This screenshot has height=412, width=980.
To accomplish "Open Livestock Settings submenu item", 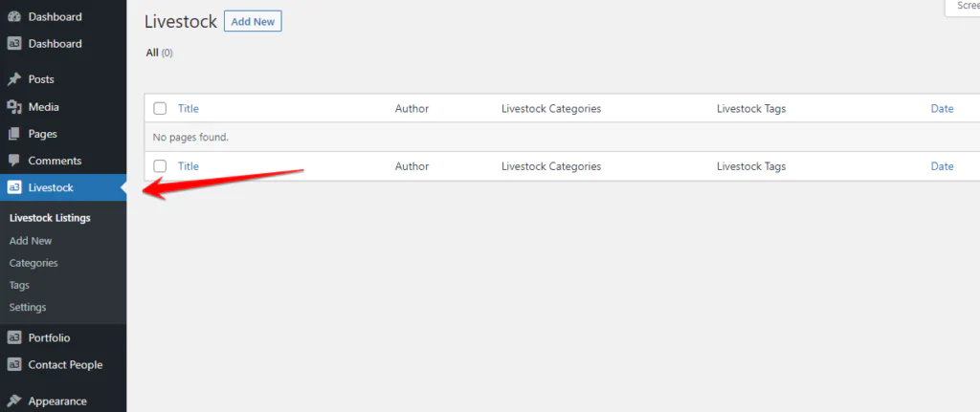I will point(28,307).
